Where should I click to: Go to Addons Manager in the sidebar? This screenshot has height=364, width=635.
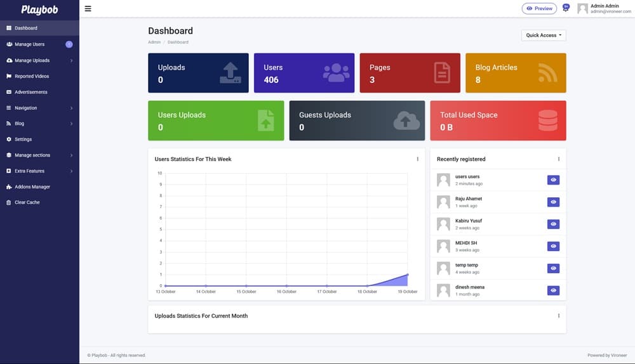[32, 187]
